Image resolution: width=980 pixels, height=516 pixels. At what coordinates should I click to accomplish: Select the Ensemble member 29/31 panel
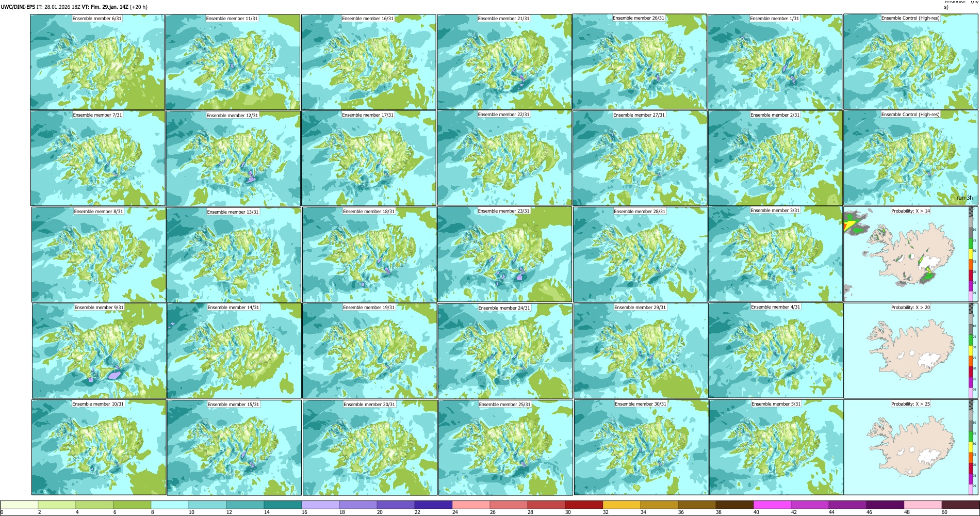pyautogui.click(x=641, y=351)
